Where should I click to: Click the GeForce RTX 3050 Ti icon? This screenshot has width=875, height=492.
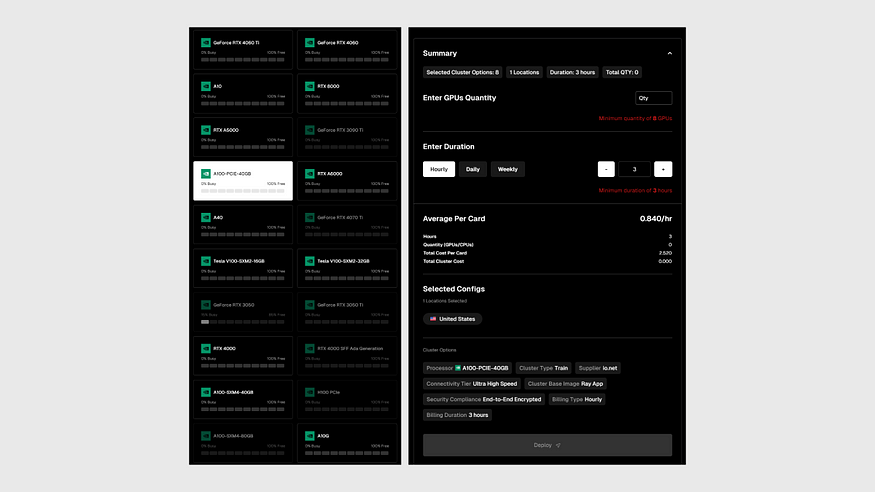click(x=310, y=305)
